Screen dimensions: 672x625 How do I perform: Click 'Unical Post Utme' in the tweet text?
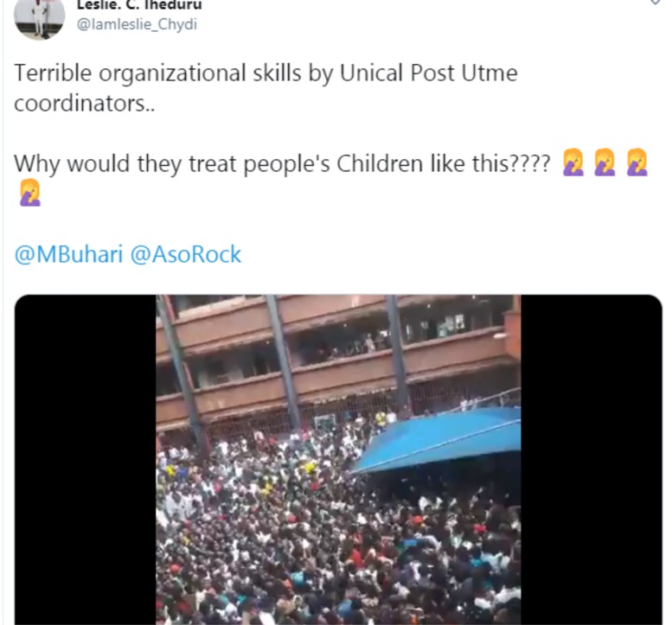click(429, 73)
